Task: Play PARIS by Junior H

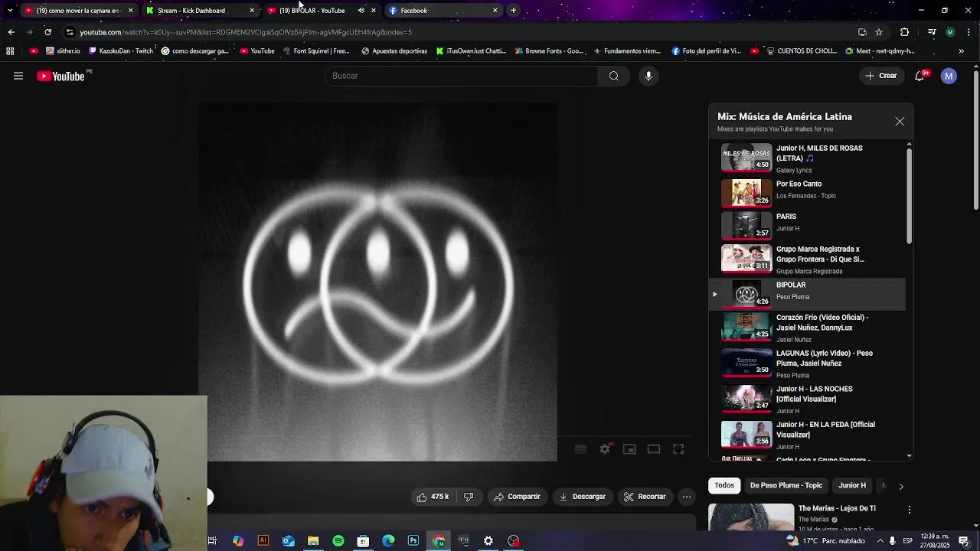Action: pos(807,225)
